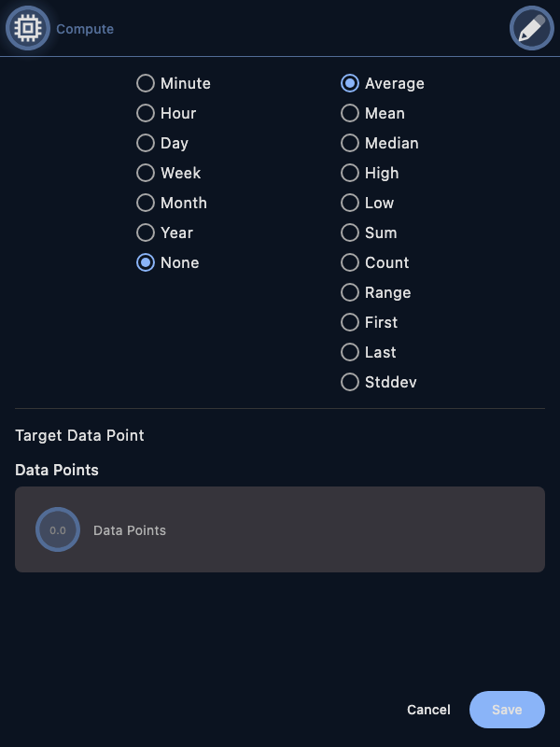The height and width of the screenshot is (747, 560).
Task: Click the Data Points circular 0.0 icon
Action: [x=58, y=529]
